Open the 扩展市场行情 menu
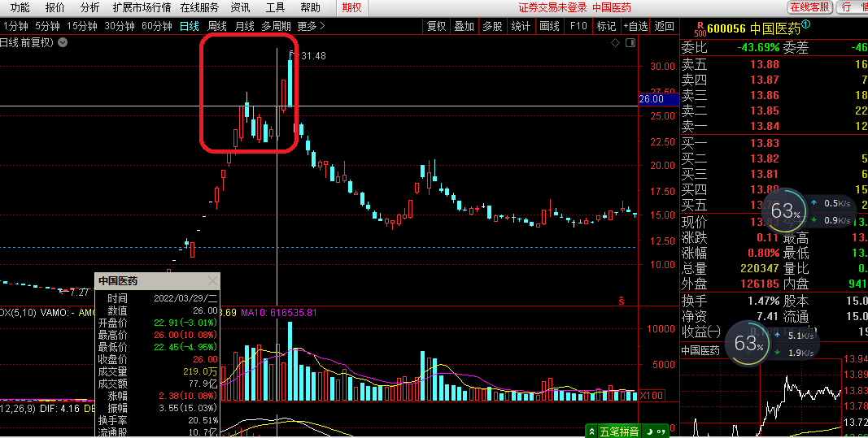868x438 pixels. click(x=142, y=8)
